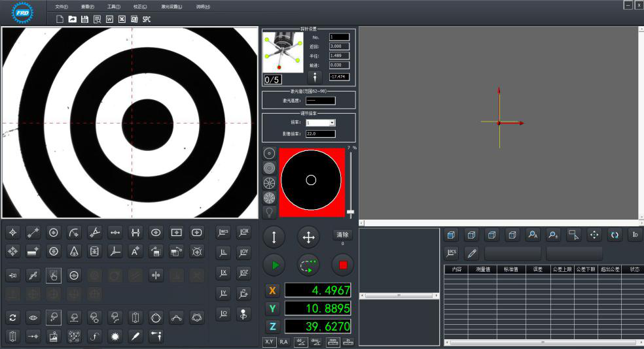Open the 文件(F) menu

pos(62,7)
